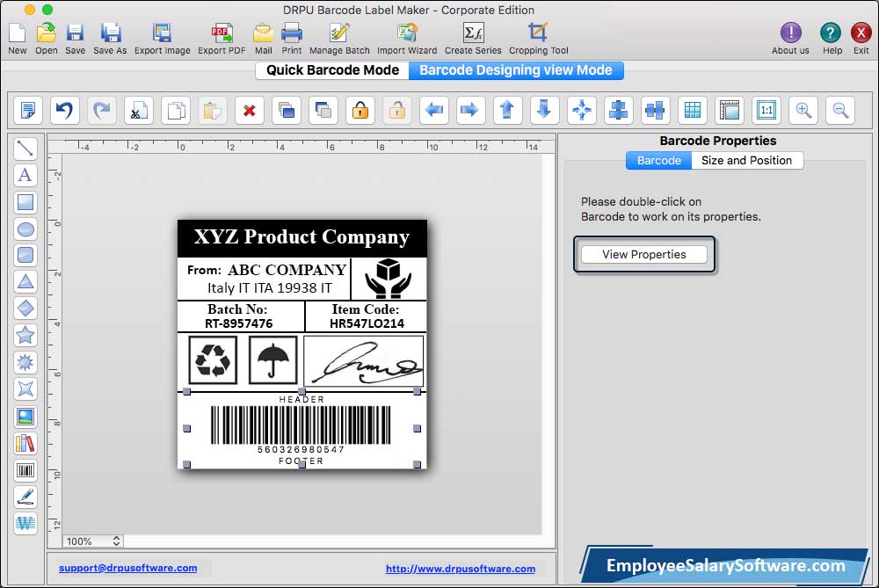Click the Copy icon
Viewport: 879px width, 588px height.
[176, 110]
